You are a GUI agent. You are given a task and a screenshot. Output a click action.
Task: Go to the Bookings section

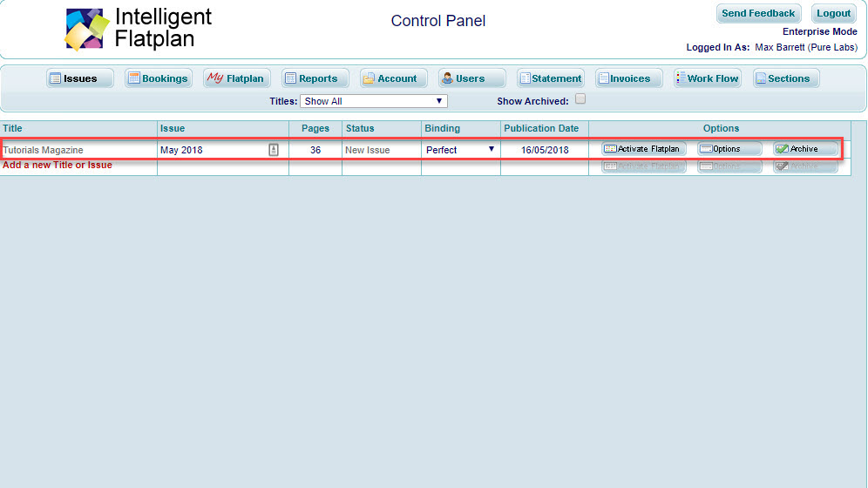click(x=158, y=78)
